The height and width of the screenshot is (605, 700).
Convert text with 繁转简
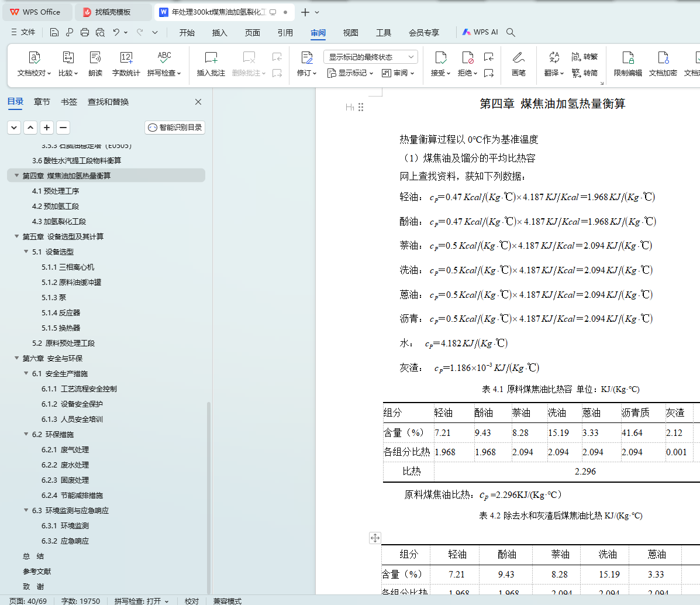[584, 73]
